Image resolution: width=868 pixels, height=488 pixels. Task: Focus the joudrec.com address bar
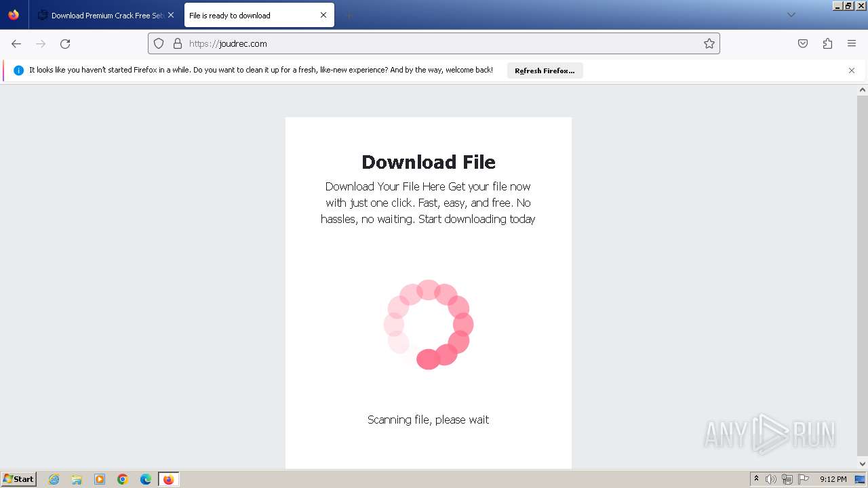click(x=434, y=43)
